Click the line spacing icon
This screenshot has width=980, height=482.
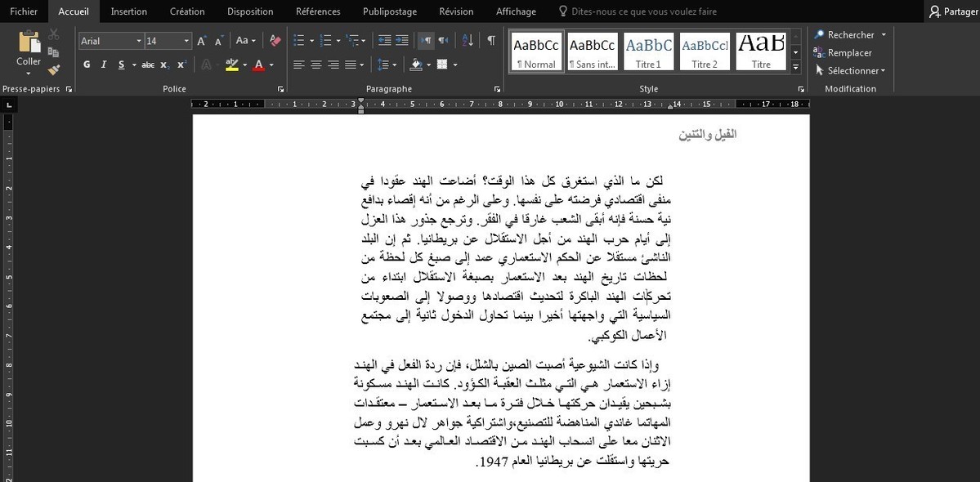pyautogui.click(x=383, y=65)
